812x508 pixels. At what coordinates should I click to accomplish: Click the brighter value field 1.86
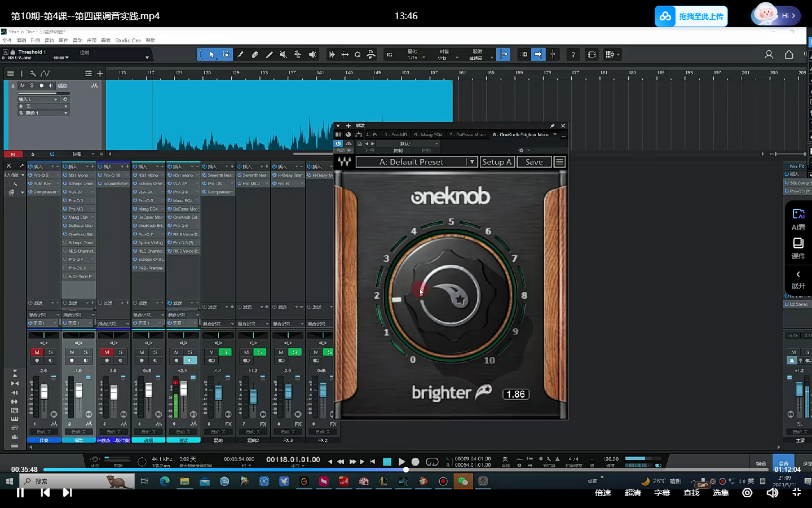(x=515, y=395)
